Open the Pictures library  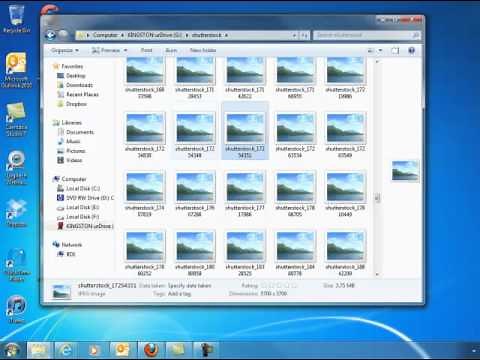[x=76, y=151]
